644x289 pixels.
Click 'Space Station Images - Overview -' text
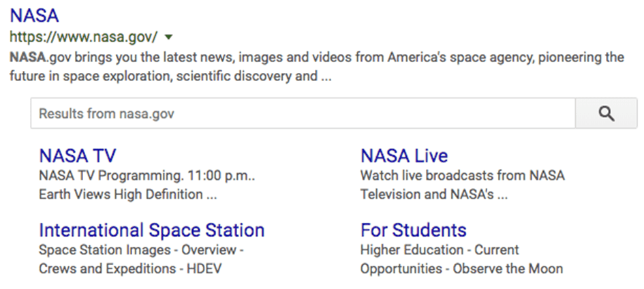point(141,250)
